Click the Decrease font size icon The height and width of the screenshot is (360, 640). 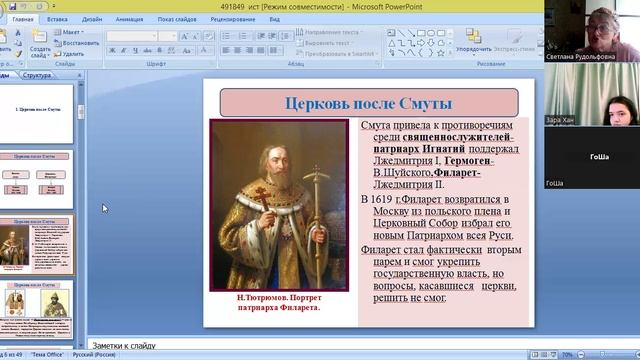pos(195,36)
